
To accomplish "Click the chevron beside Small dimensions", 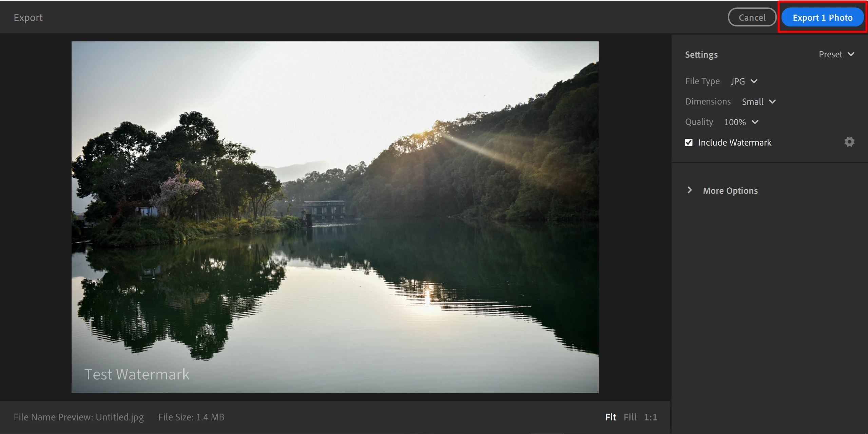I will [772, 101].
